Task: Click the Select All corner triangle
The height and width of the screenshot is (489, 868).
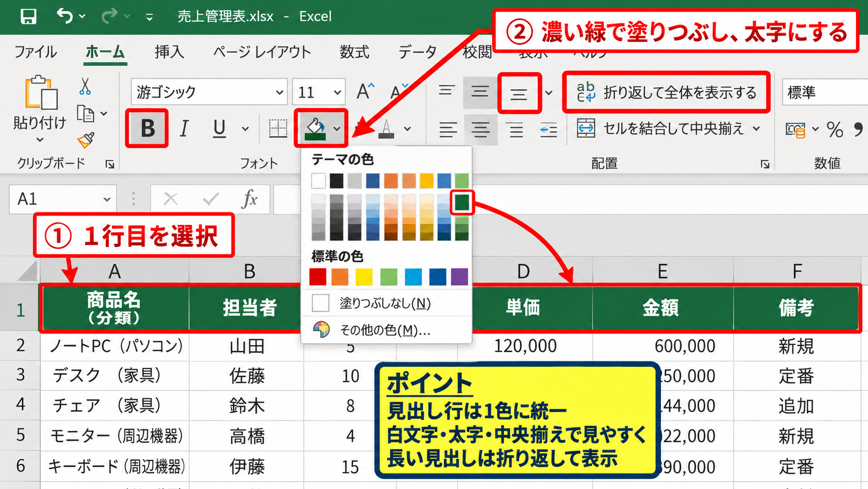Action: point(26,270)
